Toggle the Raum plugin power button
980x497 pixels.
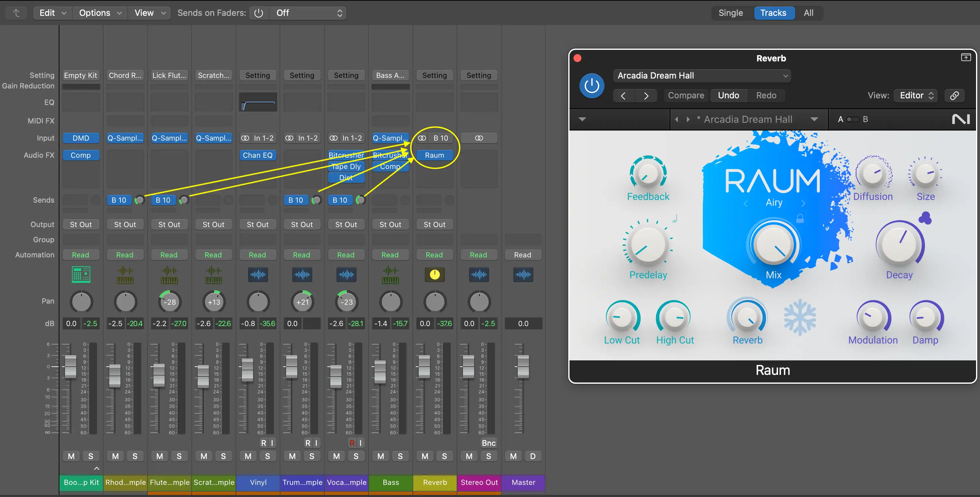click(x=592, y=85)
